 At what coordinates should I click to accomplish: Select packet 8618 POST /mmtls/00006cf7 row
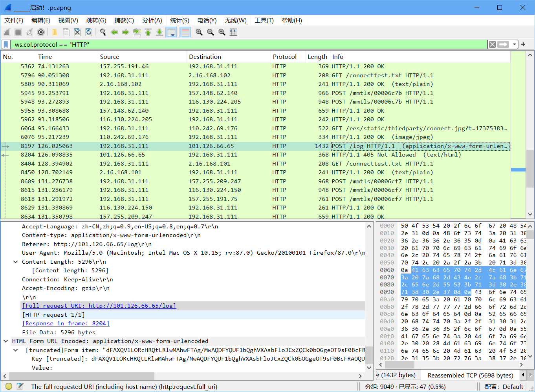[255, 199]
